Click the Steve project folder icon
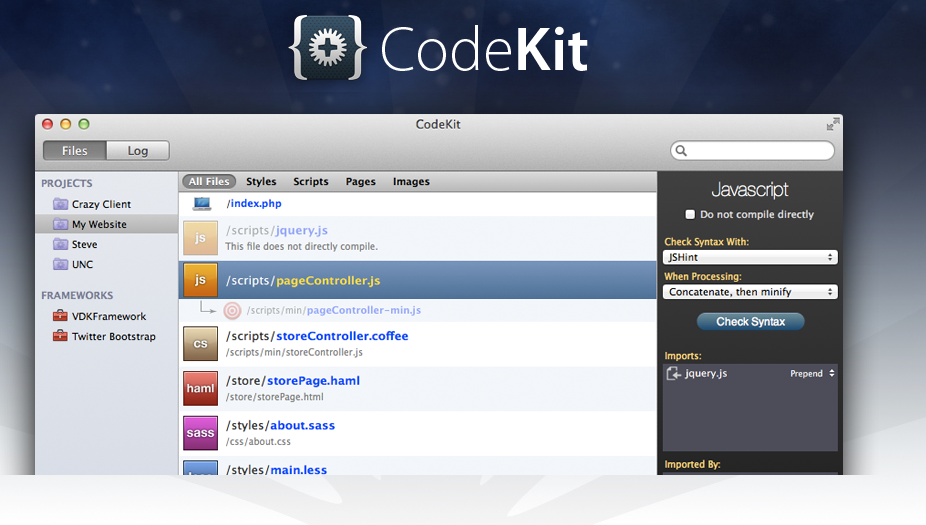The width and height of the screenshot is (926, 525). pyautogui.click(x=60, y=244)
